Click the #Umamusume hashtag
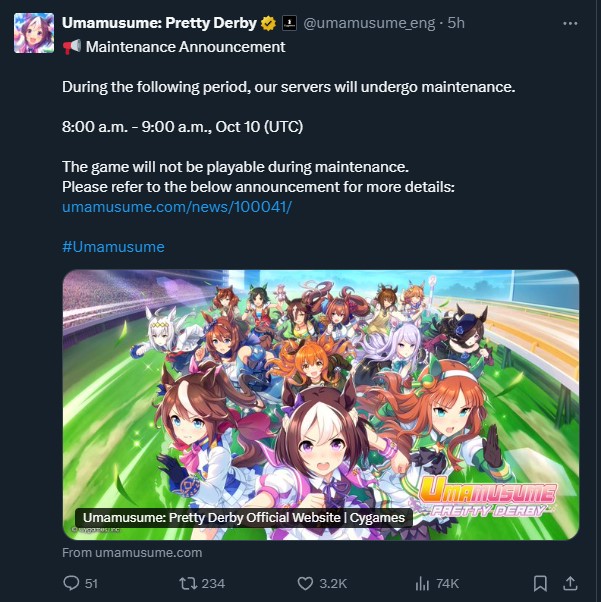 (113, 246)
